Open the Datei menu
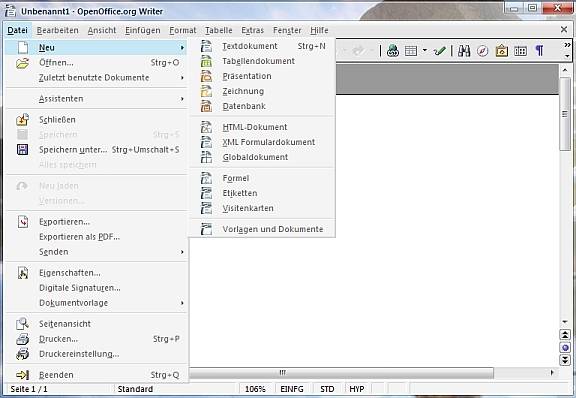Screen dimensions: 576x398 [x=17, y=30]
